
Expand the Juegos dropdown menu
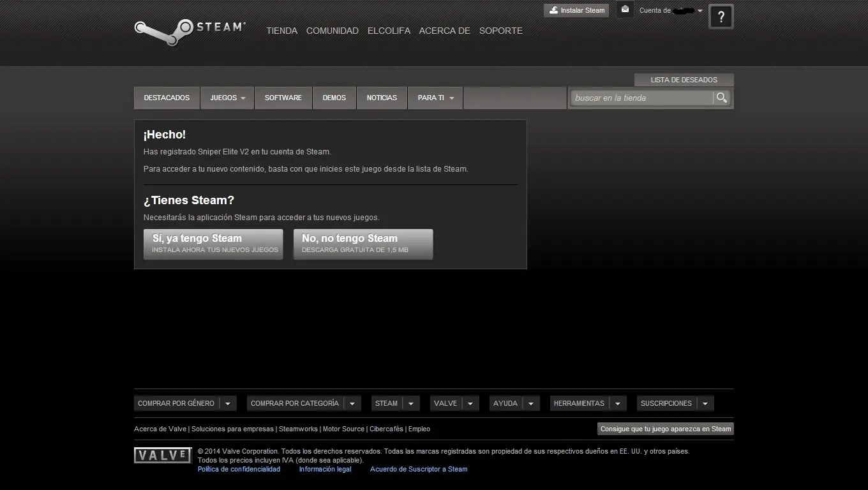228,98
